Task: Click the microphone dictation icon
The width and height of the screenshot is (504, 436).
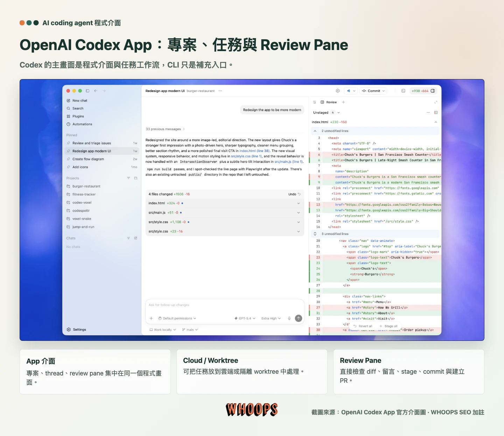Action: [x=289, y=318]
